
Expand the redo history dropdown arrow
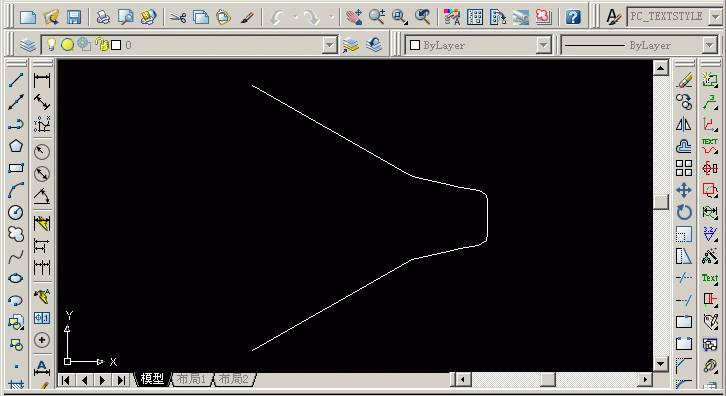331,18
